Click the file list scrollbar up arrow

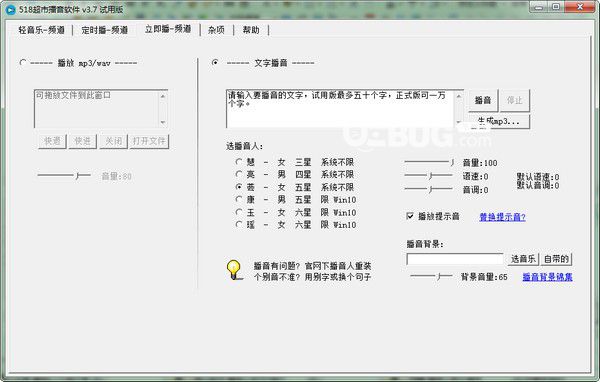163,96
